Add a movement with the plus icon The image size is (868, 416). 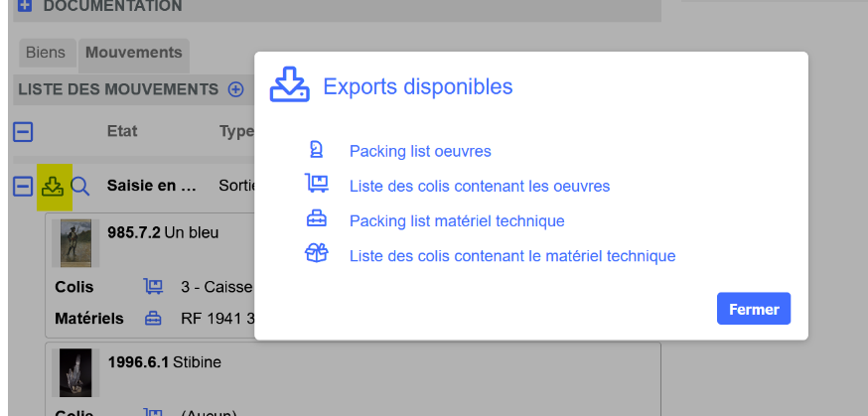[235, 89]
